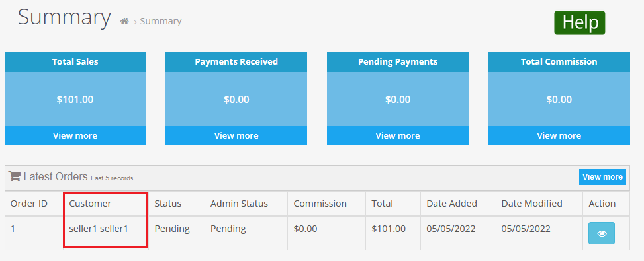
Task: Click the Total Commission card header
Action: (x=559, y=62)
